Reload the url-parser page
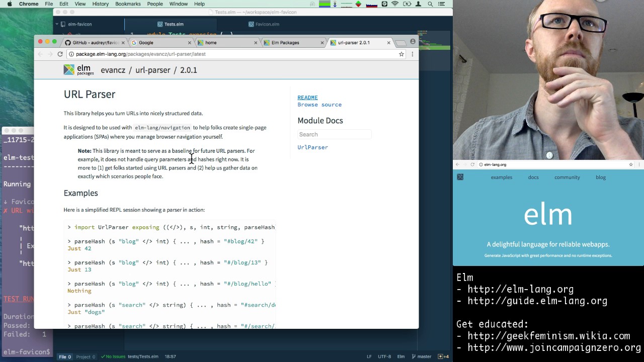644x362 pixels. click(x=60, y=54)
